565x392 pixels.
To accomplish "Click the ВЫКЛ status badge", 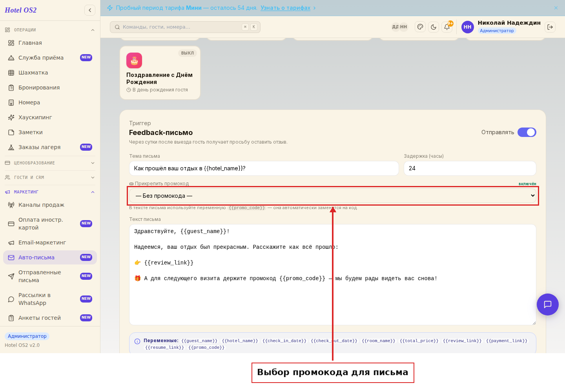I will coord(188,53).
